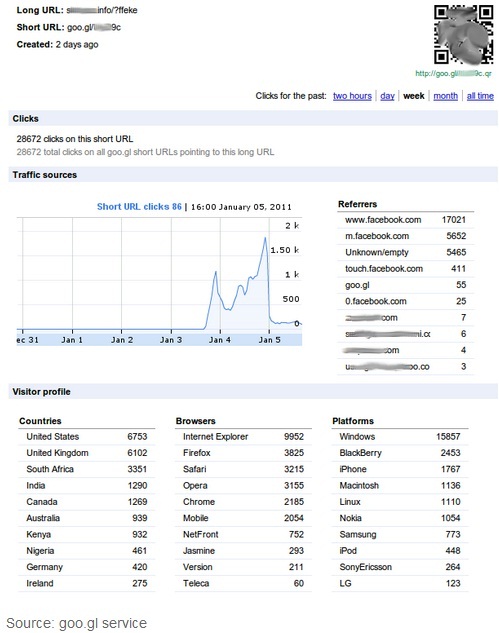Screen dimensions: 499x633
Task: Click the LG platform row
Action: tap(400, 583)
